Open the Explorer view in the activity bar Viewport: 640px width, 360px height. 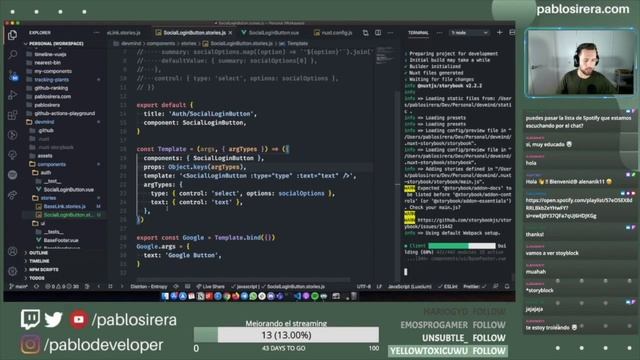point(13,35)
